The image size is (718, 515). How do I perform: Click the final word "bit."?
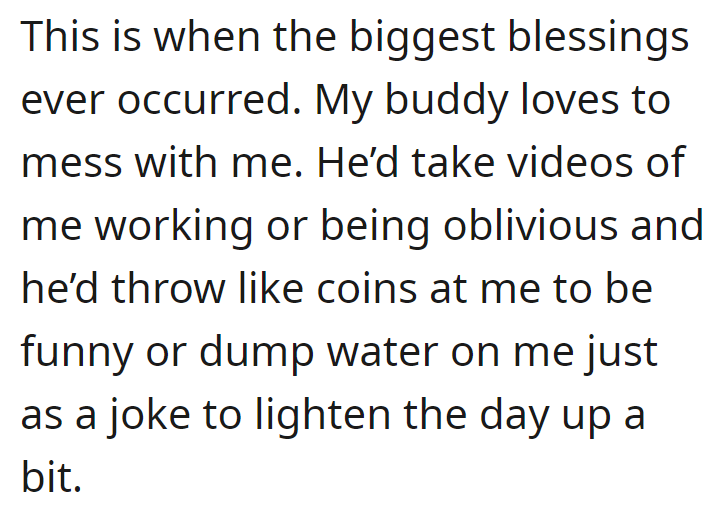pos(51,477)
